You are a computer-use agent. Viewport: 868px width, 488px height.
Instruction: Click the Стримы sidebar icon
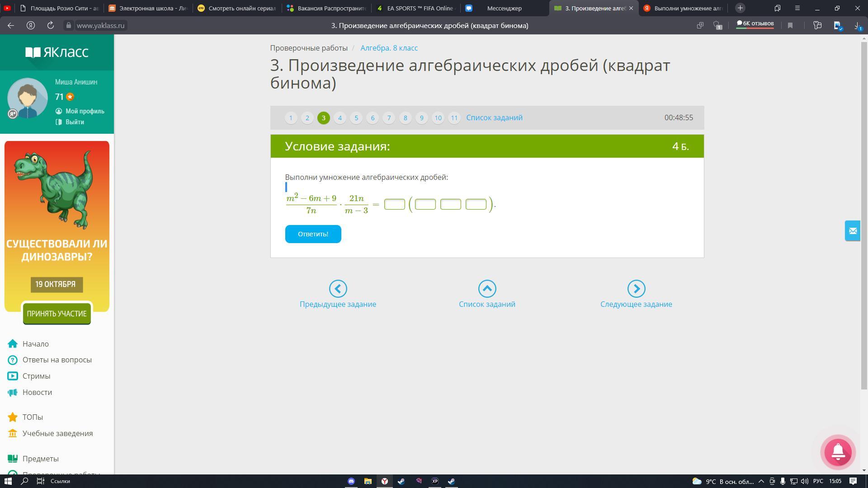tap(13, 376)
